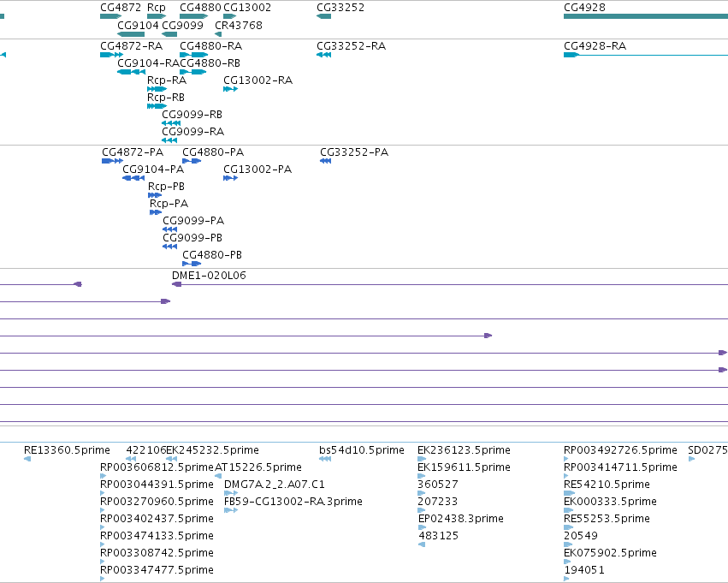This screenshot has width=728, height=583.
Task: Select the EK075902.5prime EST label
Action: point(610,553)
